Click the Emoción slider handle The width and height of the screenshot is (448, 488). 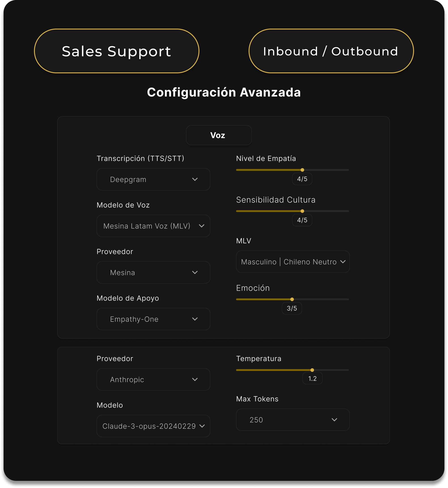coord(292,299)
